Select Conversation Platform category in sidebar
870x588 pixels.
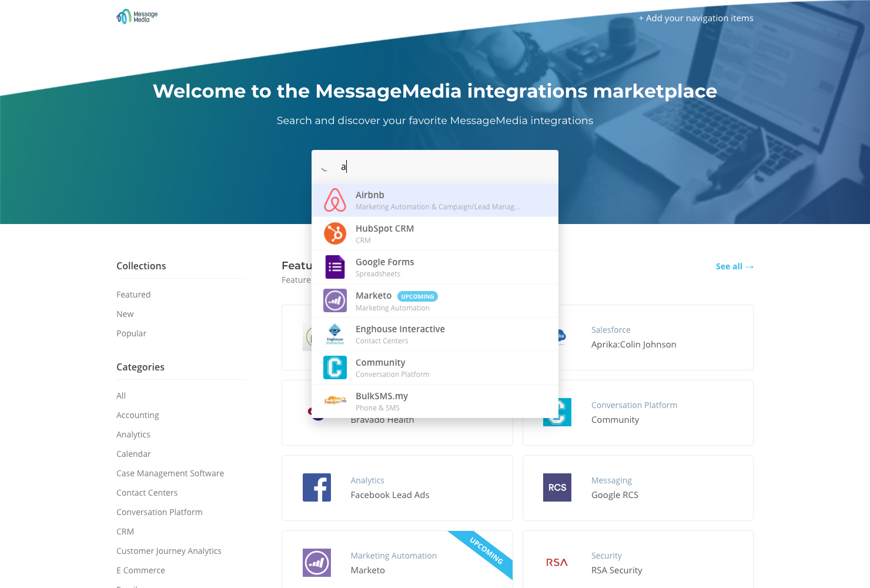(159, 512)
